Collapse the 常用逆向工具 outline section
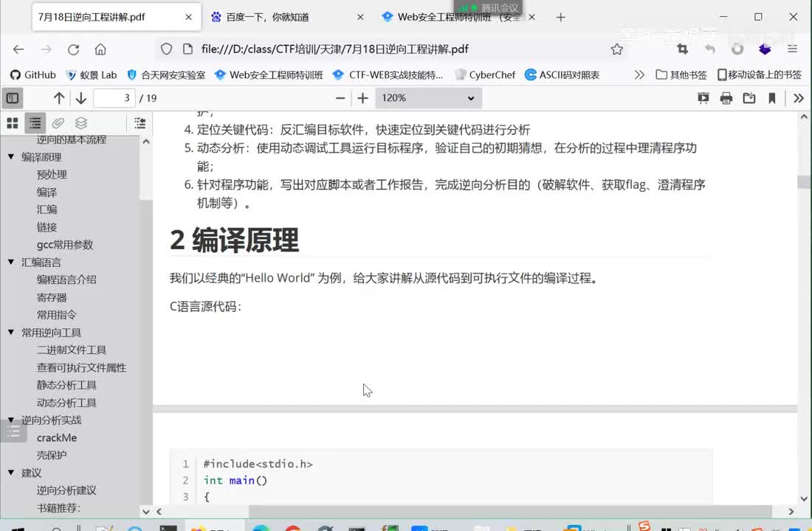The width and height of the screenshot is (812, 531). tap(11, 332)
